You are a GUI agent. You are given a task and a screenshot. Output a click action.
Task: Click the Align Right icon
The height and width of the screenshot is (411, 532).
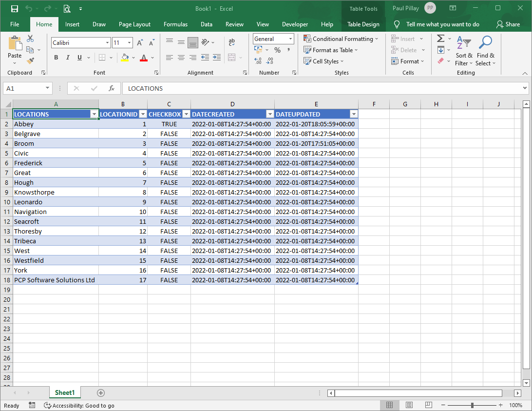(x=193, y=58)
